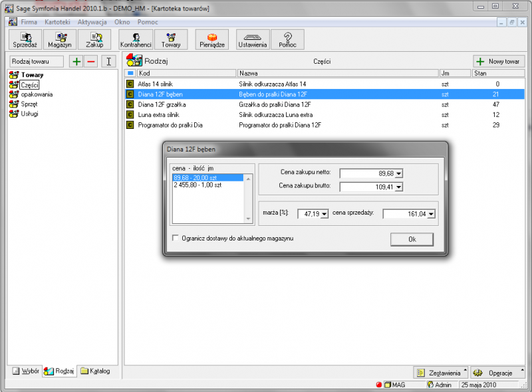Click up arrow in delivery list scrollbar
Image resolution: width=532 pixels, height=392 pixels.
248,178
